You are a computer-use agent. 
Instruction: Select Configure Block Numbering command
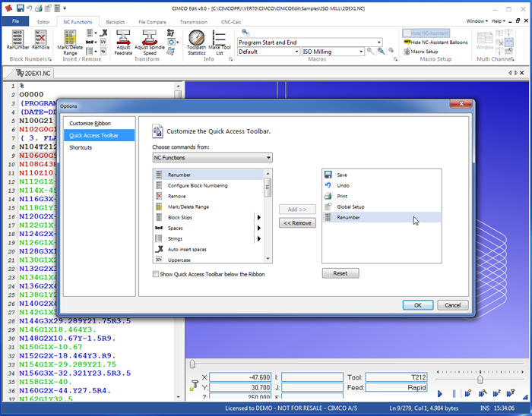click(208, 185)
